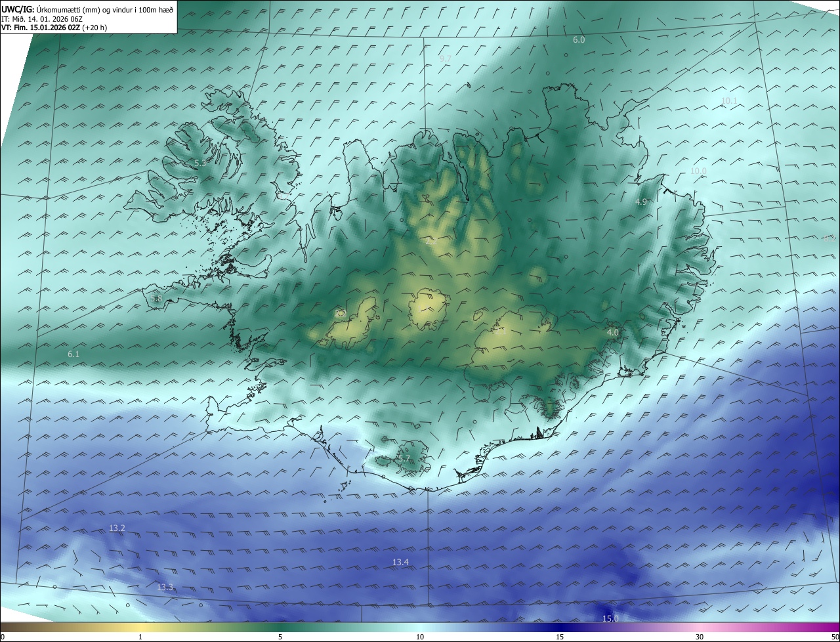Viewport: 840px width, 642px height.
Task: Click the colour scale tick label 30
Action: (700, 637)
